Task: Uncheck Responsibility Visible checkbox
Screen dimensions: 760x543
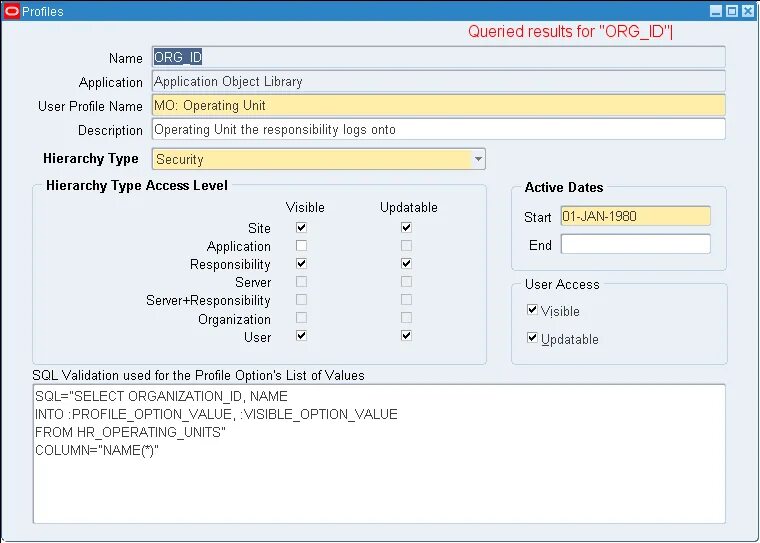Action: (x=301, y=263)
